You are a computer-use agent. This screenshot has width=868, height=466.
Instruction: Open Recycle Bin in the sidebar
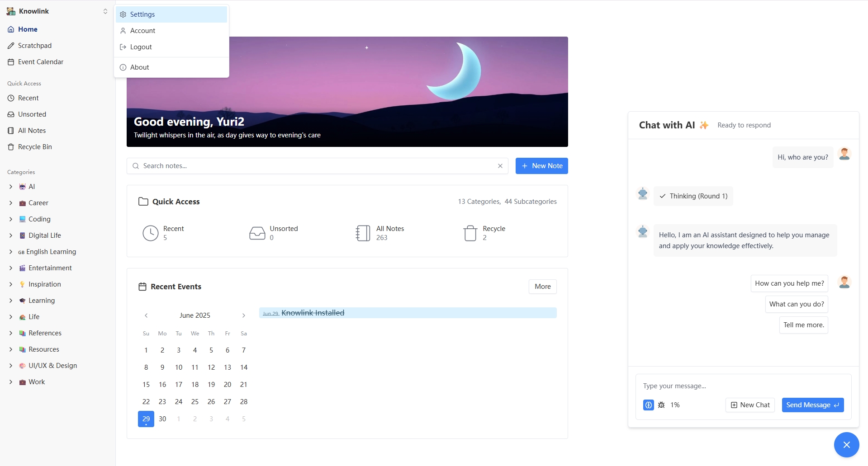click(x=58, y=147)
